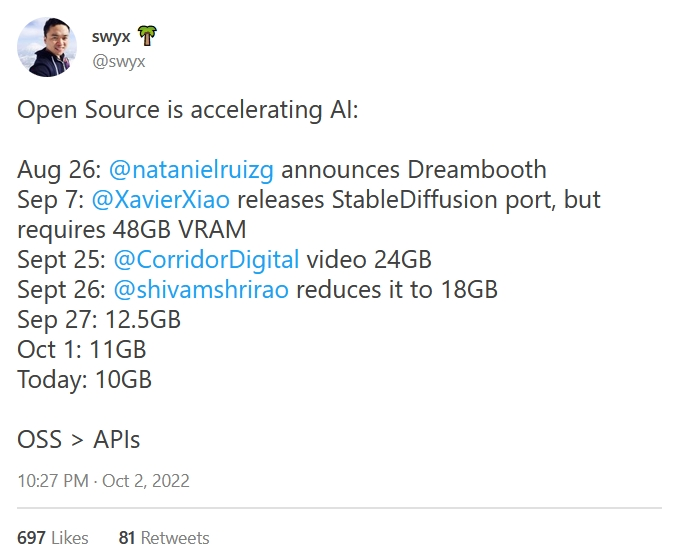Open the 10:27 PM · Oct 2, 2022 timestamp
This screenshot has height=560, width=678.
103,481
